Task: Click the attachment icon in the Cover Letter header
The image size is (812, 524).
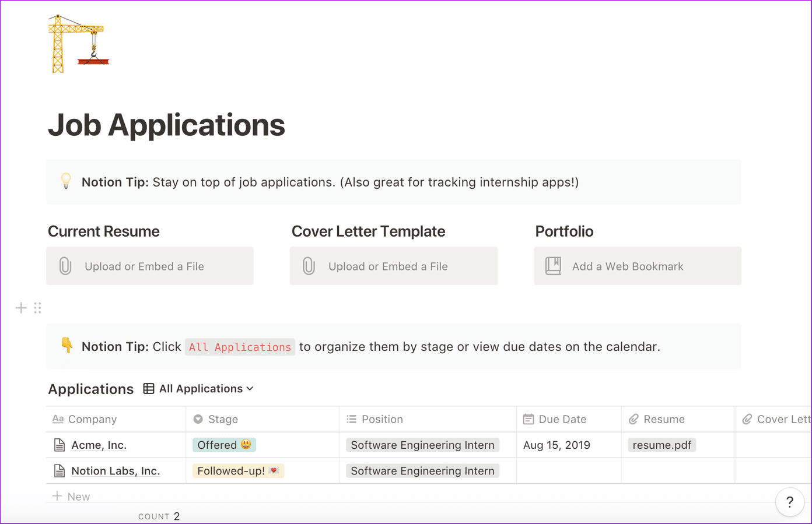Action: coord(747,419)
